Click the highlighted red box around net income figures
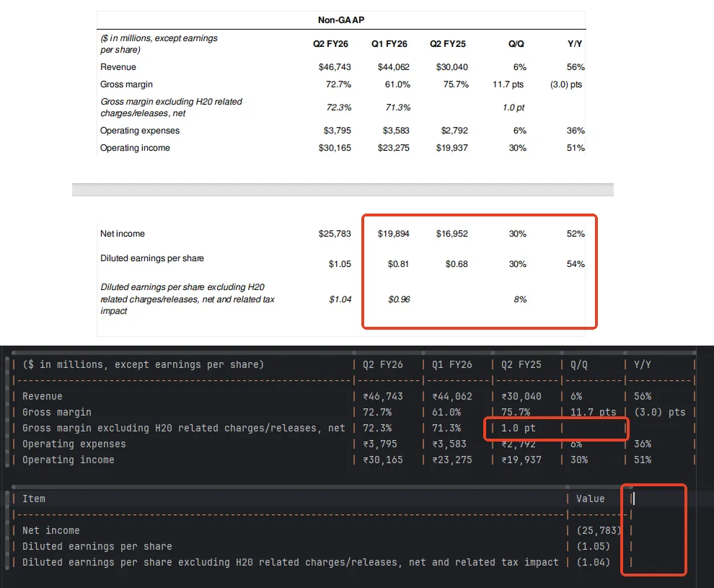 click(478, 272)
